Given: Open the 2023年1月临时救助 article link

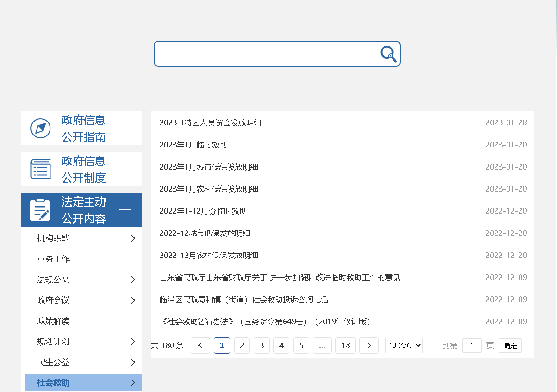Looking at the screenshot, I should pos(193,145).
